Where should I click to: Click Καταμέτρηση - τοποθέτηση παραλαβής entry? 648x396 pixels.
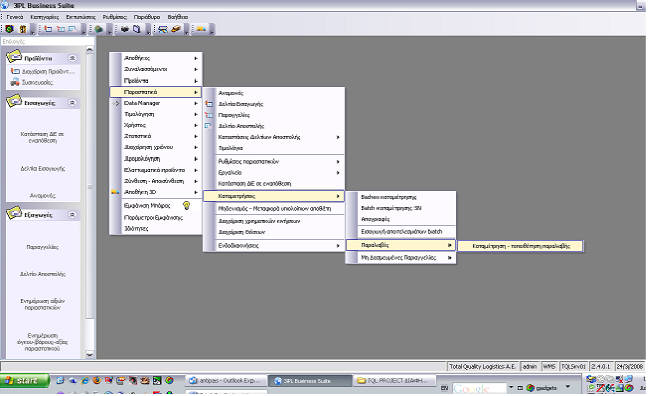point(520,246)
